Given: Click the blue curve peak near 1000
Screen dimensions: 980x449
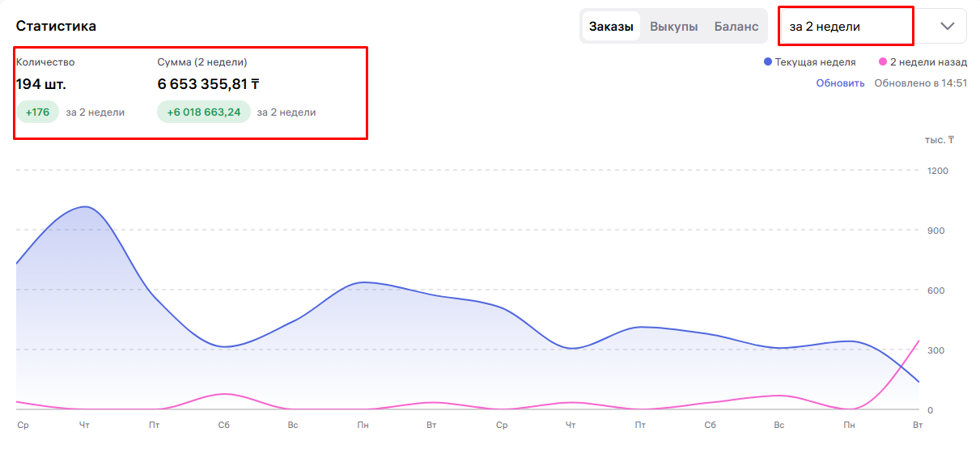Looking at the screenshot, I should point(85,206).
